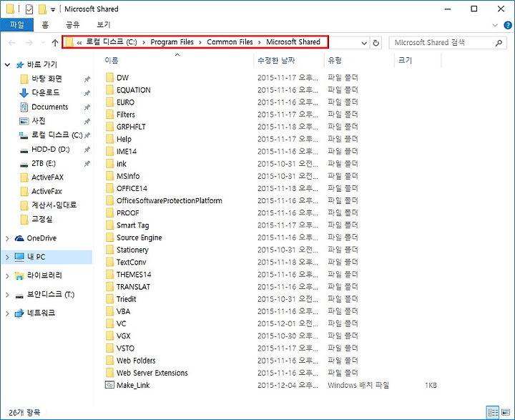Select the 보기 ribbon tab

pos(104,25)
